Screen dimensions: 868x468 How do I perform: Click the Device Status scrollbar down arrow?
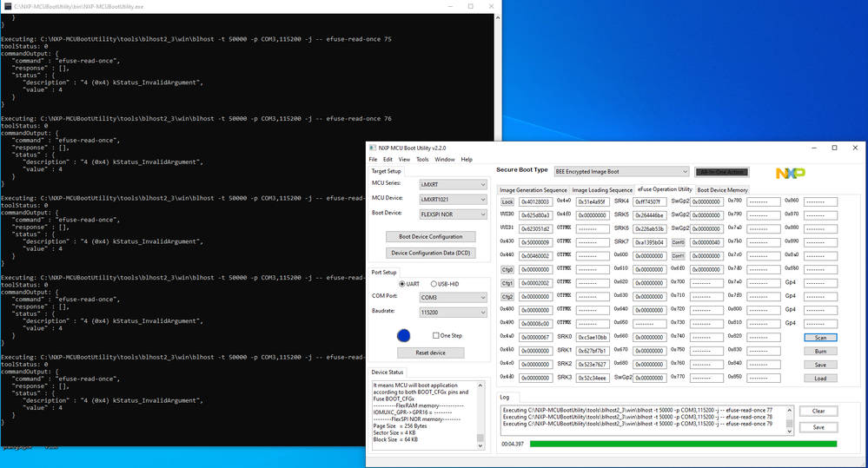tap(480, 446)
